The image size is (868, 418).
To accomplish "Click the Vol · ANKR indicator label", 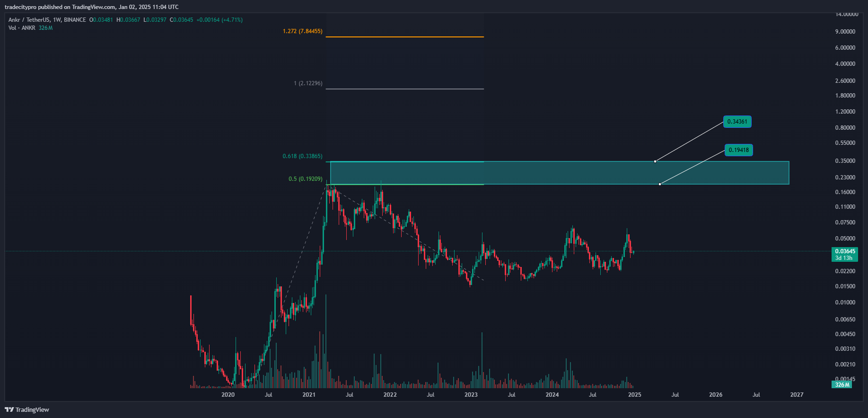I will coord(22,28).
